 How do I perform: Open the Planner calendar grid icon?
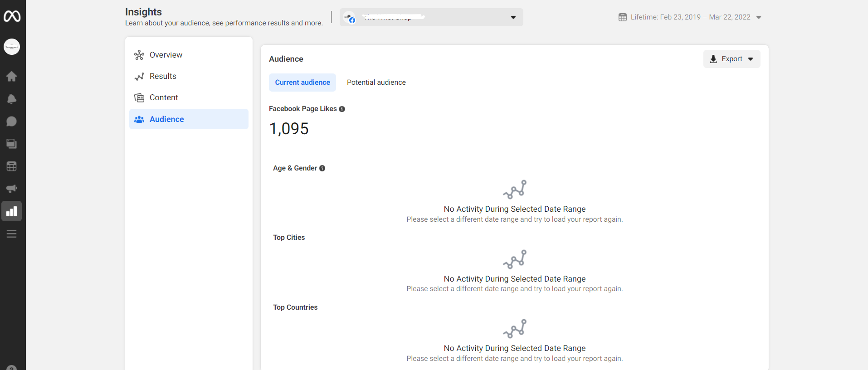point(12,166)
